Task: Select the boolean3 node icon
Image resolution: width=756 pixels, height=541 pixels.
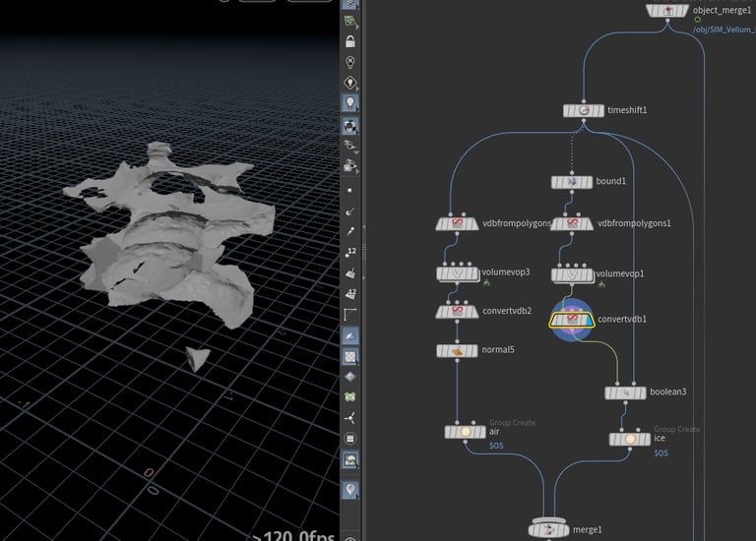Action: coord(625,392)
